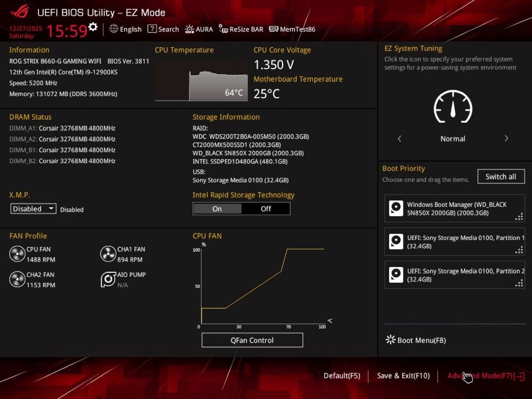Open QFan Control
532x399 pixels.
[252, 340]
